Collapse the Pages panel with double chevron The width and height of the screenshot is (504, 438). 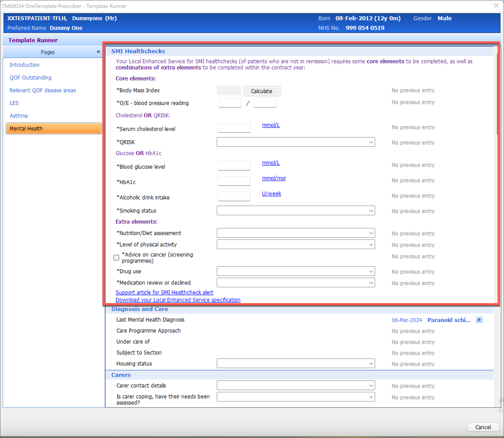pos(98,52)
